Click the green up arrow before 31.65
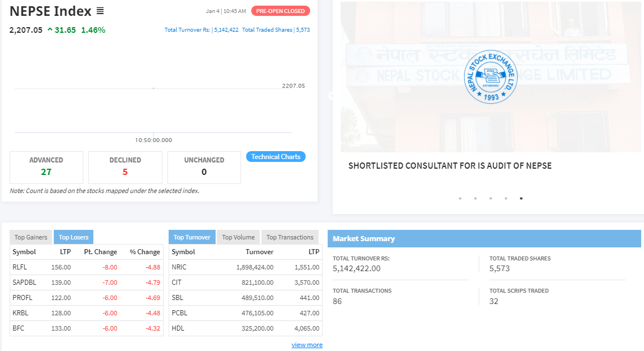The height and width of the screenshot is (351, 644). [x=50, y=29]
